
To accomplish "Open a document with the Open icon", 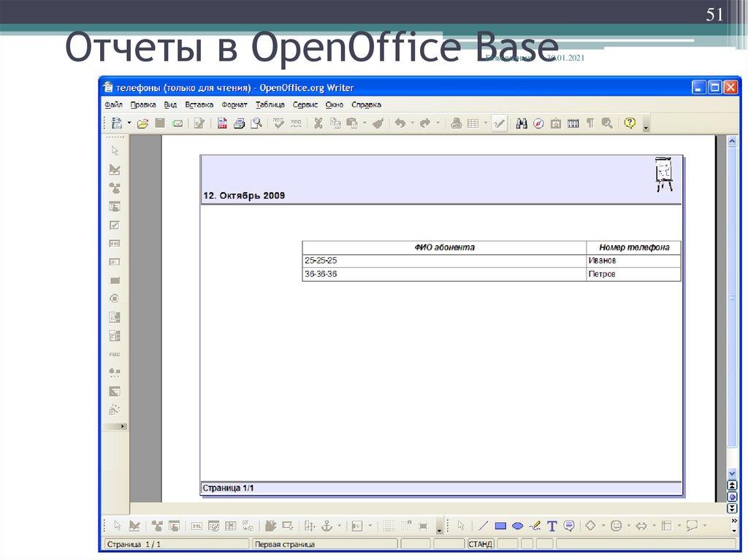I will point(142,123).
